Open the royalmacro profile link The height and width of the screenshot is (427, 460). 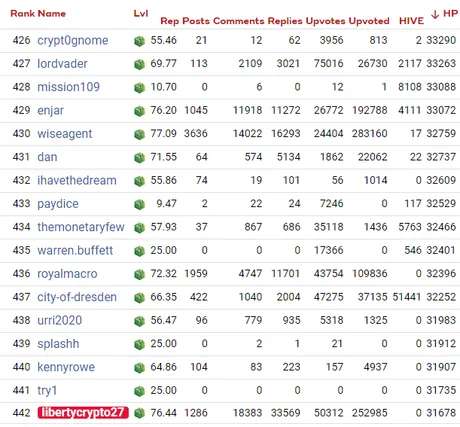coord(67,274)
